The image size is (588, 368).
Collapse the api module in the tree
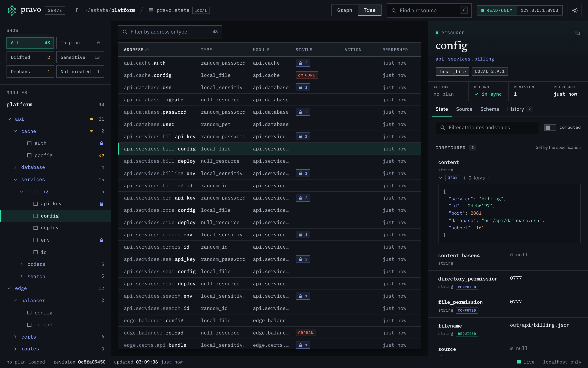pyautogui.click(x=9, y=119)
